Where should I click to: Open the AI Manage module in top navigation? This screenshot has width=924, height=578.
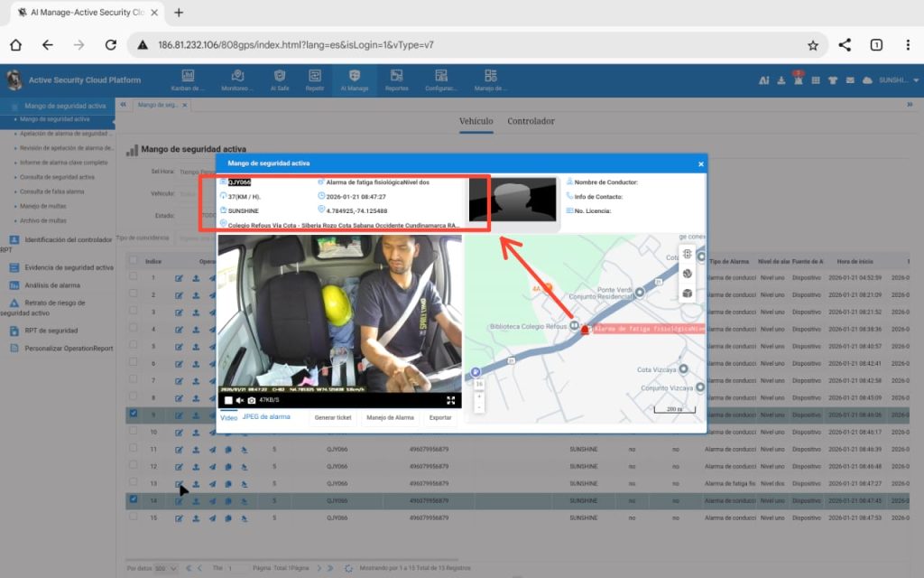click(355, 80)
